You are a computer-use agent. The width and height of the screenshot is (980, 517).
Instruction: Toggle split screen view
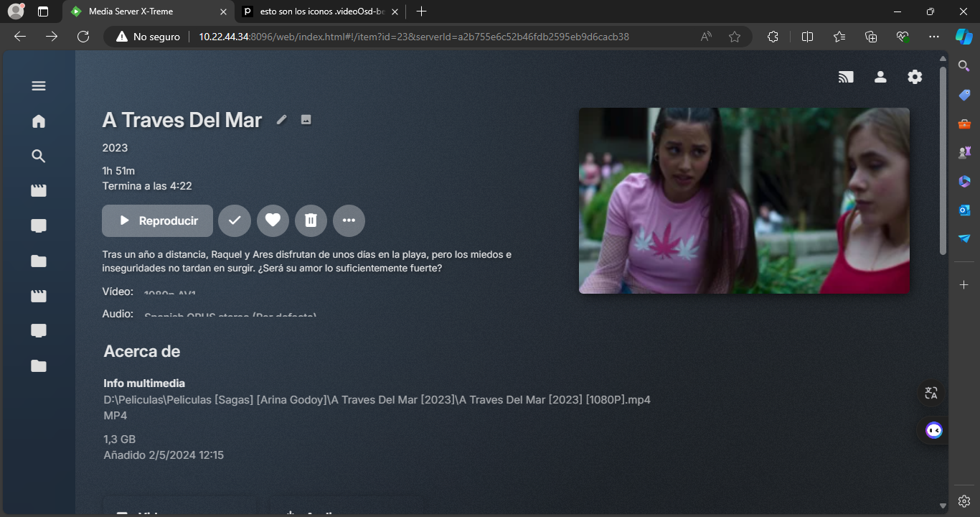pos(807,37)
